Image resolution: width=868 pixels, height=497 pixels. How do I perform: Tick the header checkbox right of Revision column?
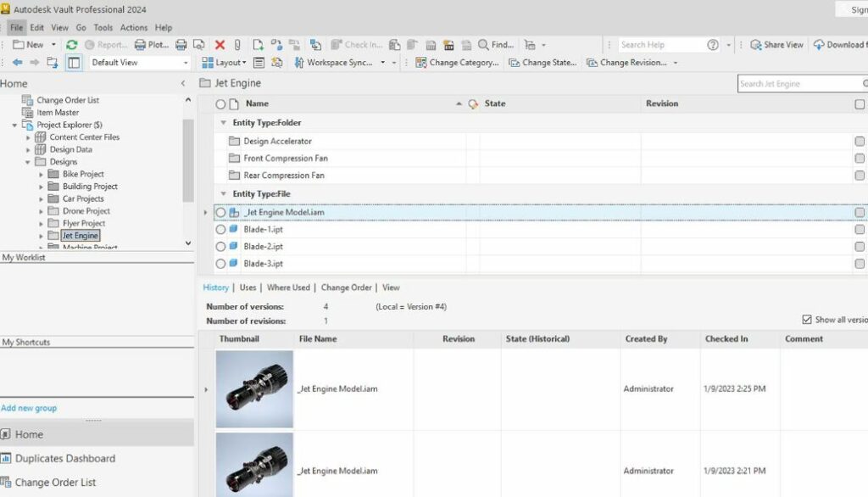860,104
